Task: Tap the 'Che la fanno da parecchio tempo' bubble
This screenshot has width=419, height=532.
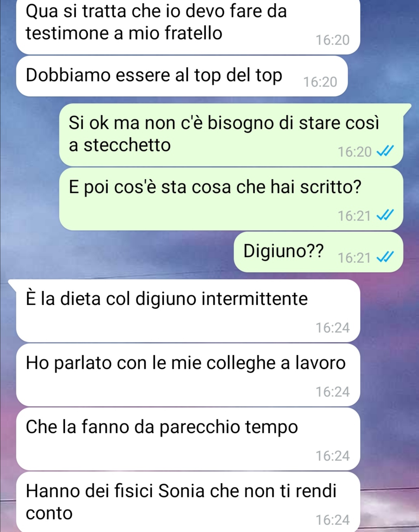Action: [x=188, y=439]
